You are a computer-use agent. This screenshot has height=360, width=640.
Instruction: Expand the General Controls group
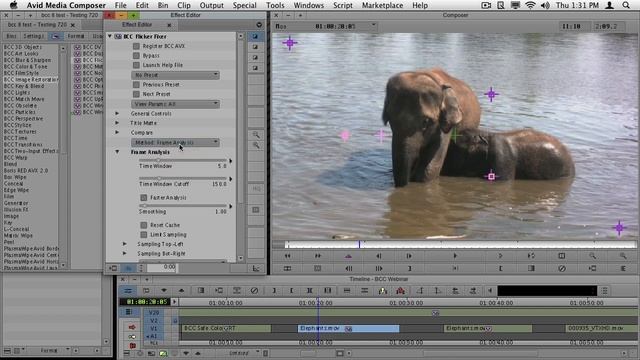117,113
